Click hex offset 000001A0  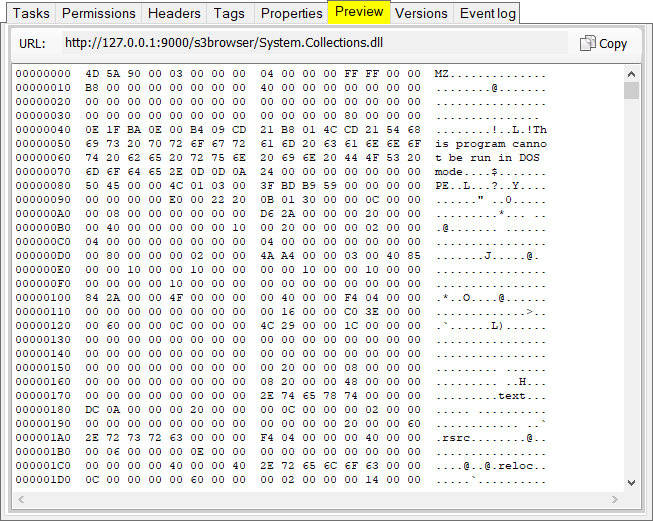[x=43, y=438]
